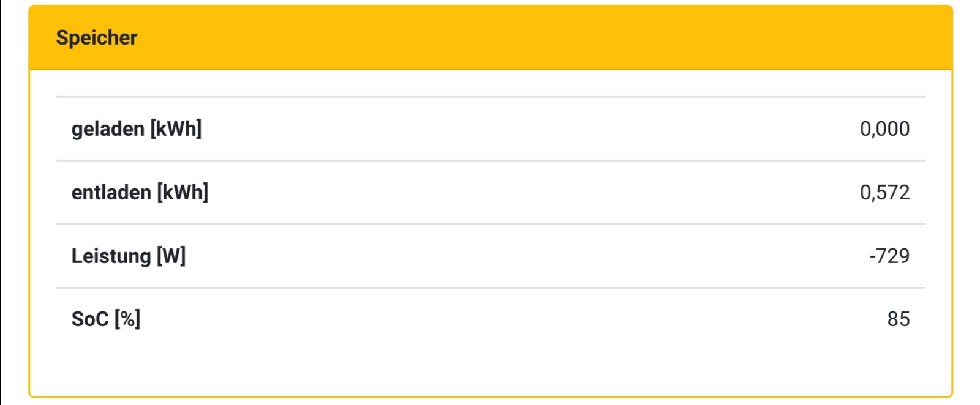This screenshot has height=405, width=980.
Task: Click the word "entladen" in second row
Action: (111, 193)
